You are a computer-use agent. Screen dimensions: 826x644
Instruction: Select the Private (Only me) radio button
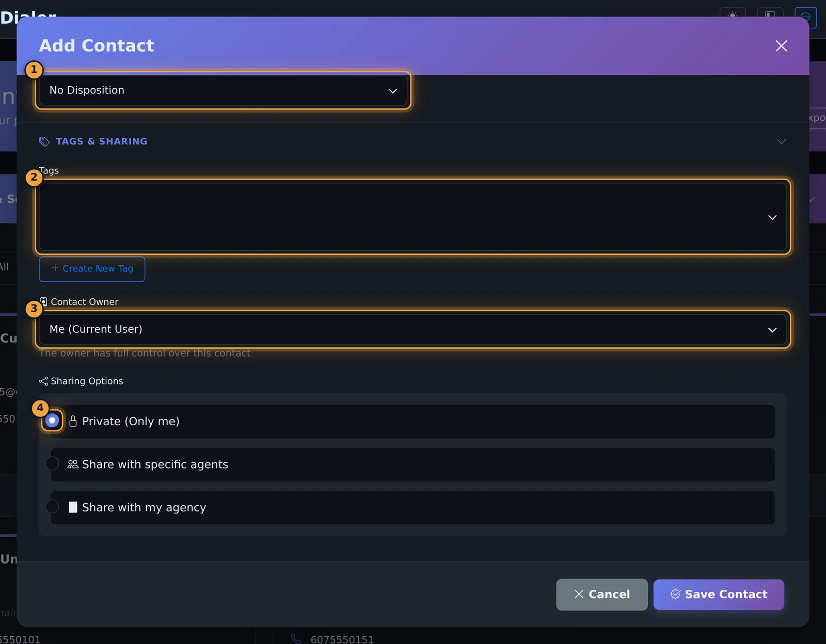(x=52, y=421)
